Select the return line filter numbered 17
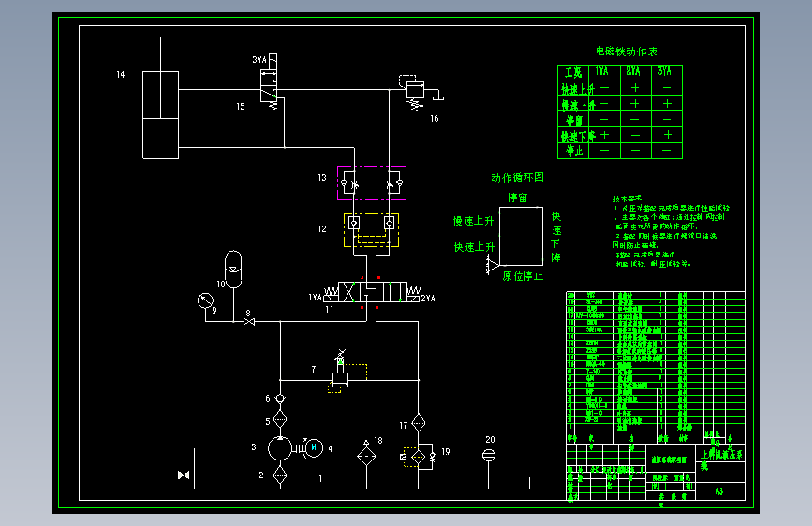Screen dimensions: 812x526 (419, 423)
